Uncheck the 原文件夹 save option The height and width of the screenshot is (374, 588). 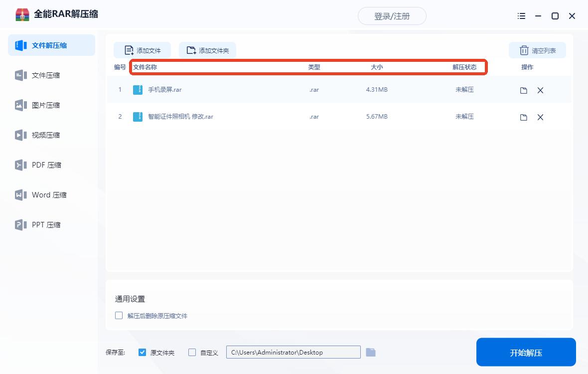tap(142, 353)
